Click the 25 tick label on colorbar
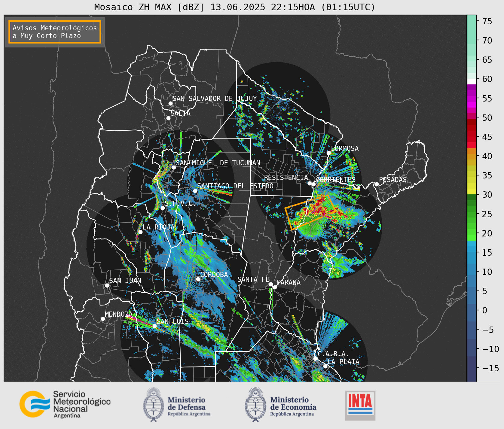The height and width of the screenshot is (429, 504). coord(487,214)
